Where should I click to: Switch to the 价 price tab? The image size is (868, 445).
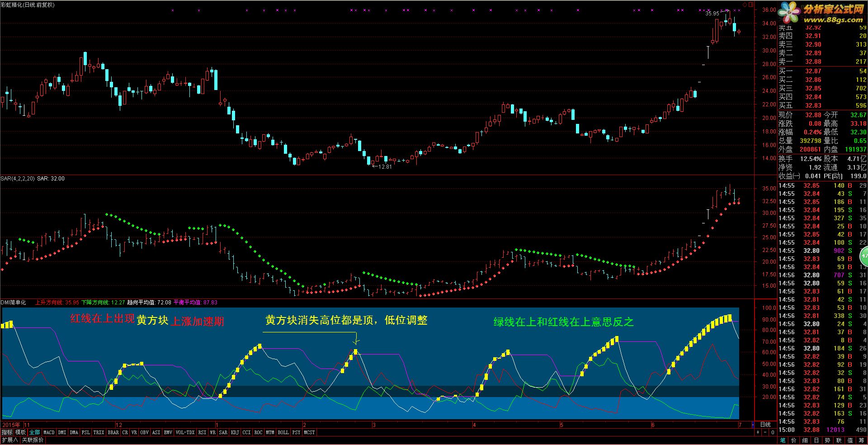point(794,440)
